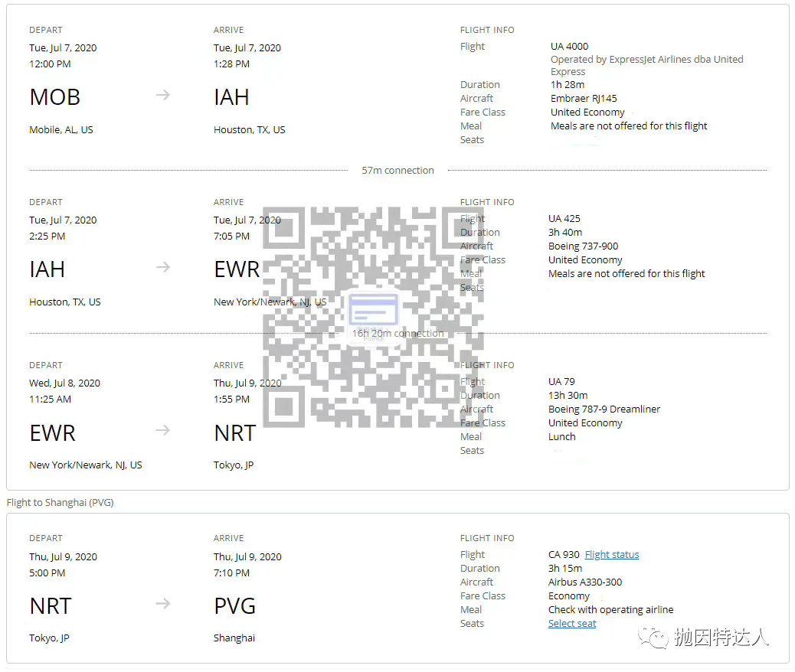This screenshot has height=672, width=795.
Task: Click the Boeing 787-9 Dreamliner aircraft text
Action: pyautogui.click(x=604, y=409)
